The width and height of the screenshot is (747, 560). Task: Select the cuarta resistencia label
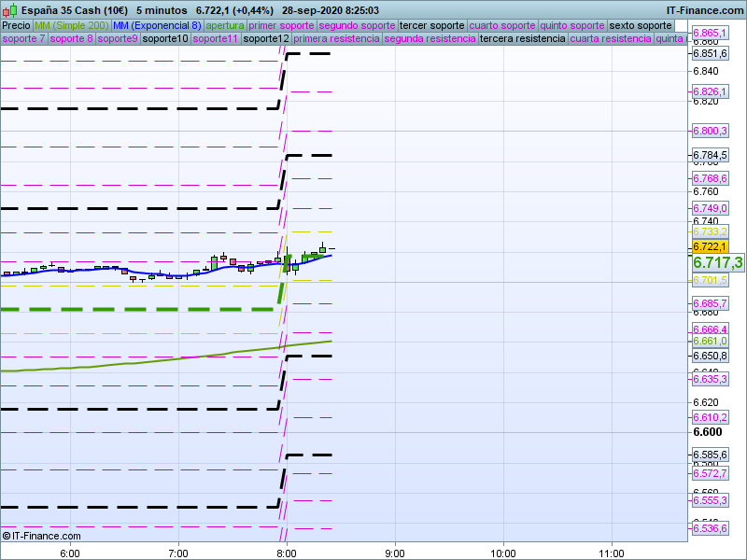(x=611, y=39)
